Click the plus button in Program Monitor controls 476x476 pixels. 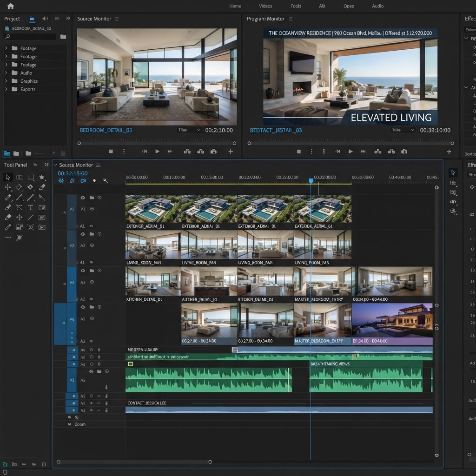pos(449,152)
